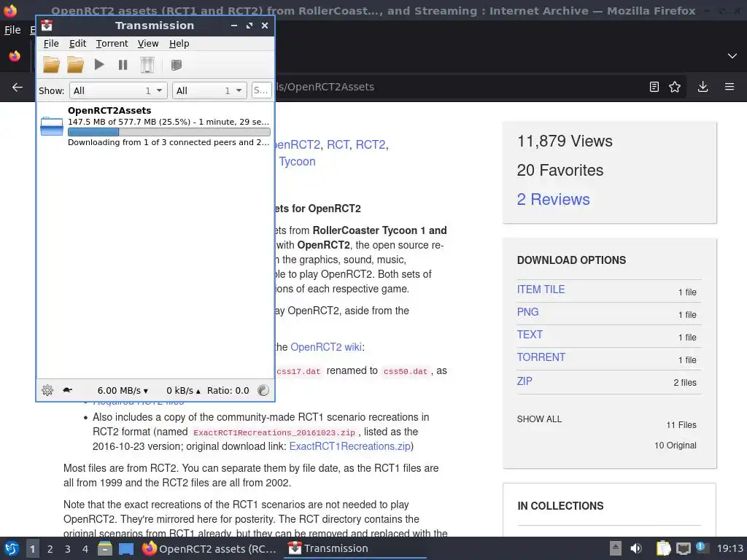Open Transmission Edit menu

tap(77, 43)
